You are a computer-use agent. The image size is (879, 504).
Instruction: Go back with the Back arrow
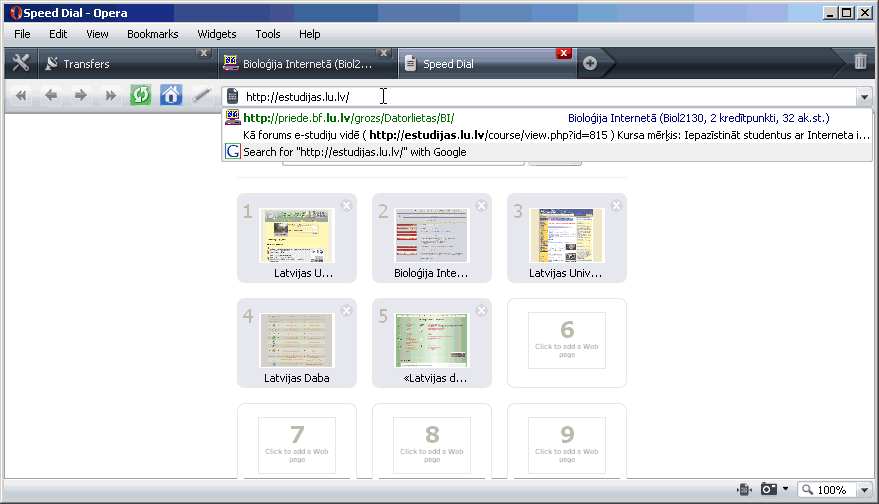[51, 96]
